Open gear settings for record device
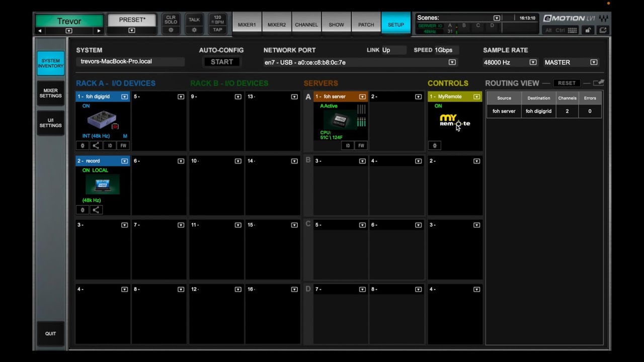 (83, 210)
